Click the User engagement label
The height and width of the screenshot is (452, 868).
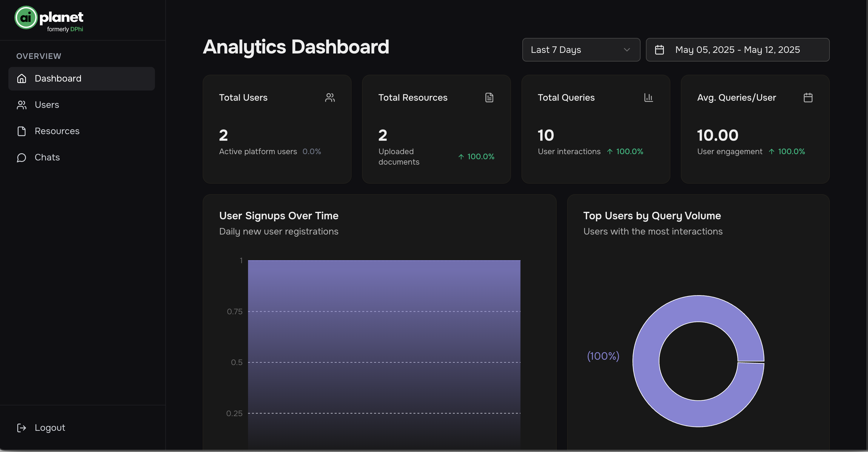730,151
